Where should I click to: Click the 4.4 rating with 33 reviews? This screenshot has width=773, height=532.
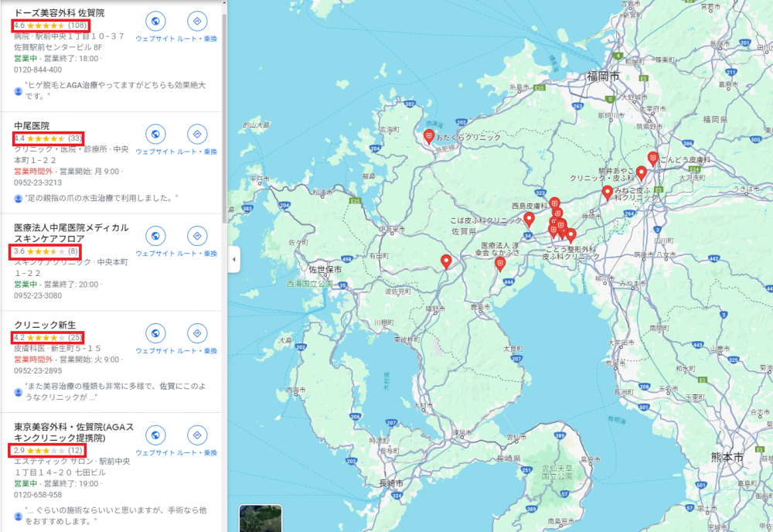[x=48, y=138]
